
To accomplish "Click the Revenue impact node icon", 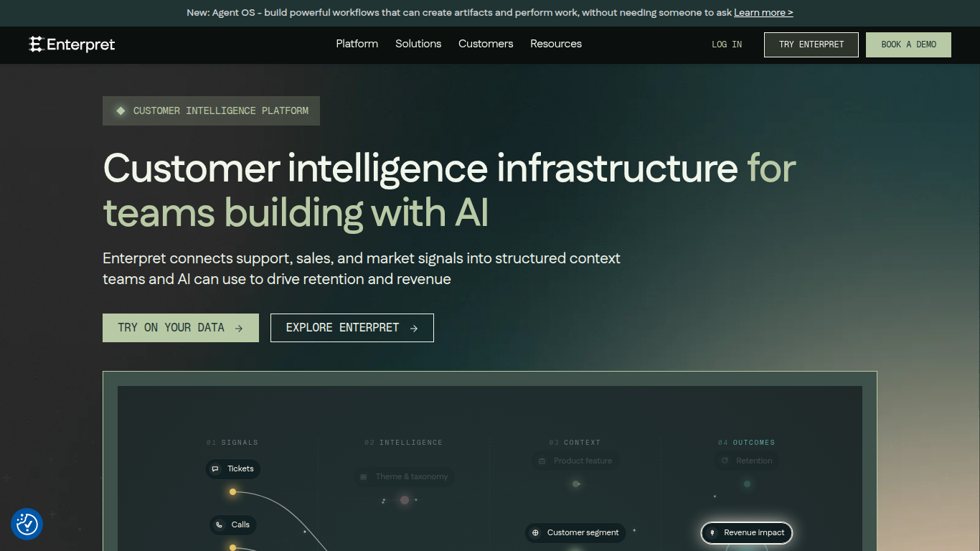I will tap(712, 533).
